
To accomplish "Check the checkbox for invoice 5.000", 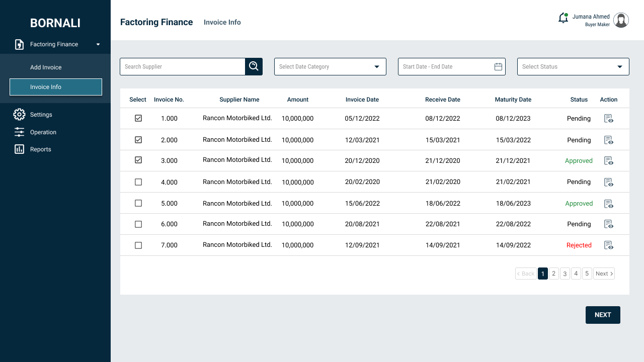I will (138, 203).
